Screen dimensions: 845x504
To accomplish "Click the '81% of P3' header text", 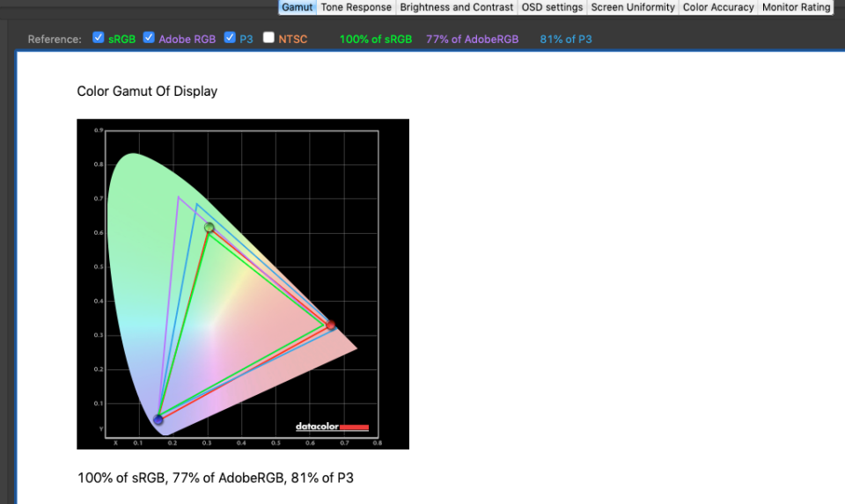I will pyautogui.click(x=566, y=40).
